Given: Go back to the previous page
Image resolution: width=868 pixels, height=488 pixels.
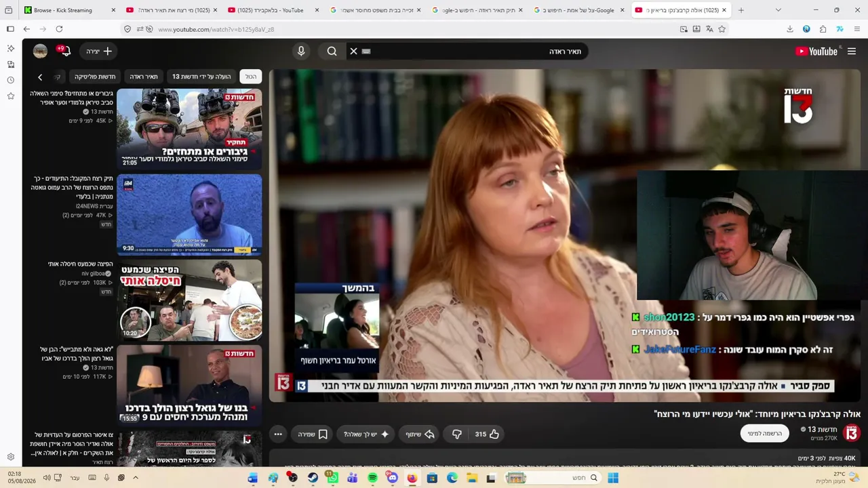Looking at the screenshot, I should pos(26,29).
